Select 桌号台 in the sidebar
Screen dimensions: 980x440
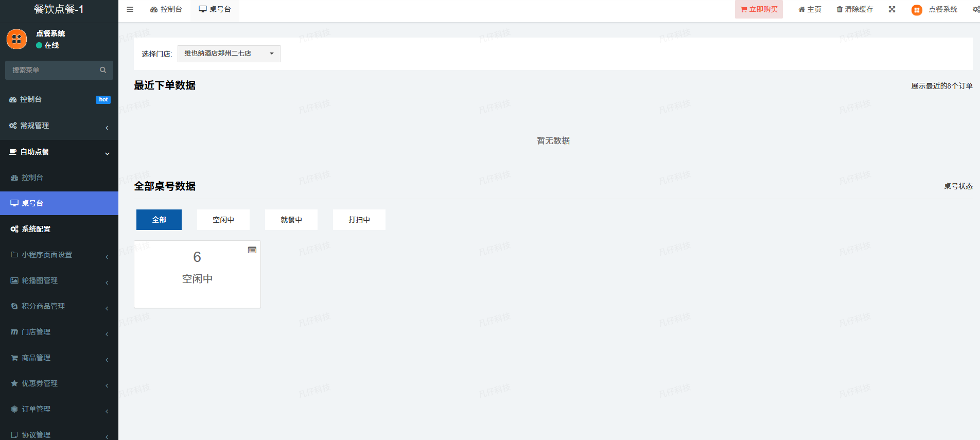tap(59, 203)
